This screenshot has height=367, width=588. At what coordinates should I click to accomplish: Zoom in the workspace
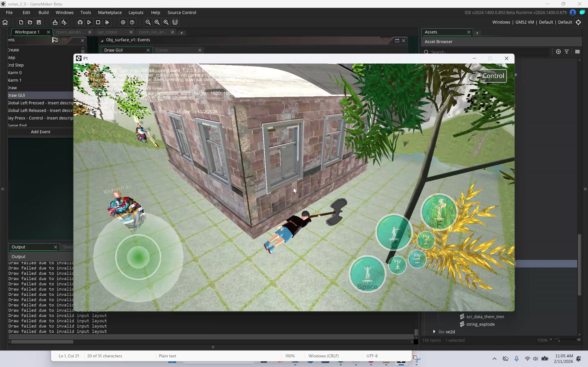coord(166,22)
